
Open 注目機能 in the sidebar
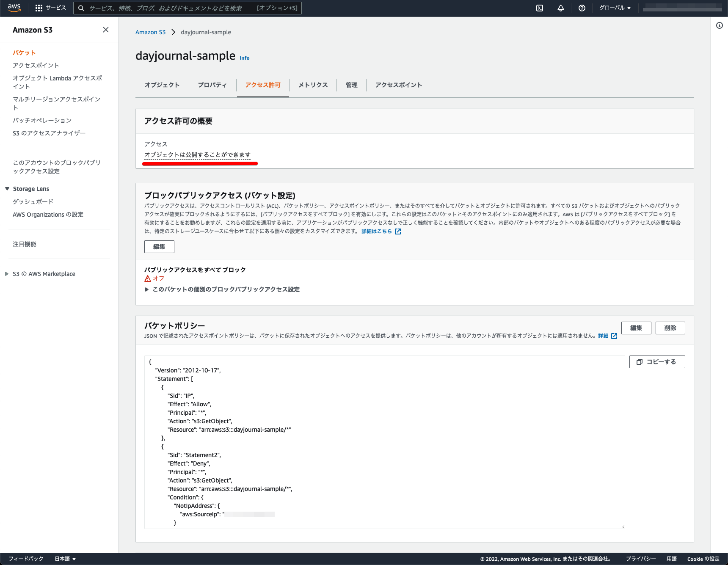point(25,244)
